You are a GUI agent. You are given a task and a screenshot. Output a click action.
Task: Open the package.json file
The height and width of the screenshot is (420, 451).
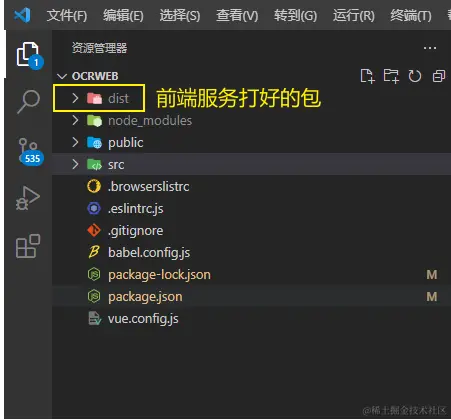[x=251, y=296]
